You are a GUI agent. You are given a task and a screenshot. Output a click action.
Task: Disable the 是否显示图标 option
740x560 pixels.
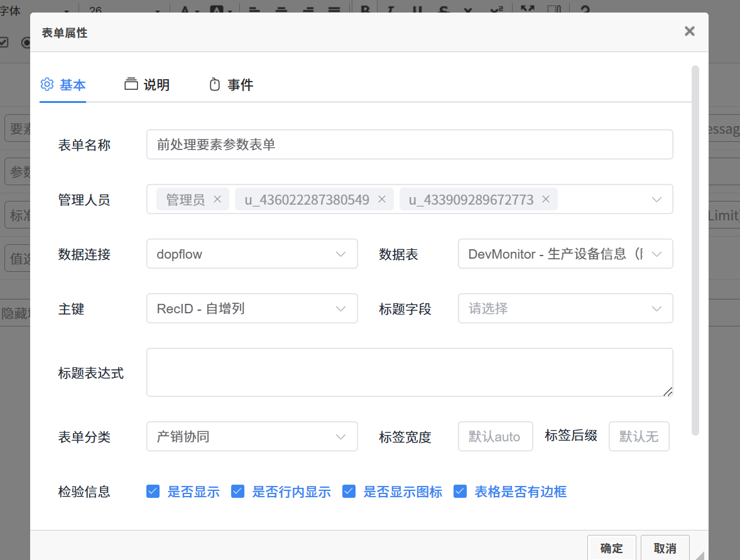pyautogui.click(x=349, y=491)
